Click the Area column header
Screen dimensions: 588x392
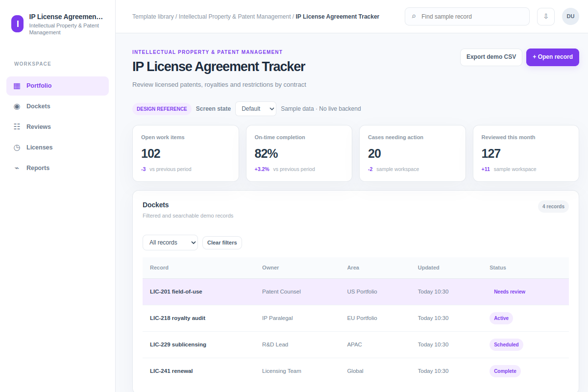coord(353,268)
